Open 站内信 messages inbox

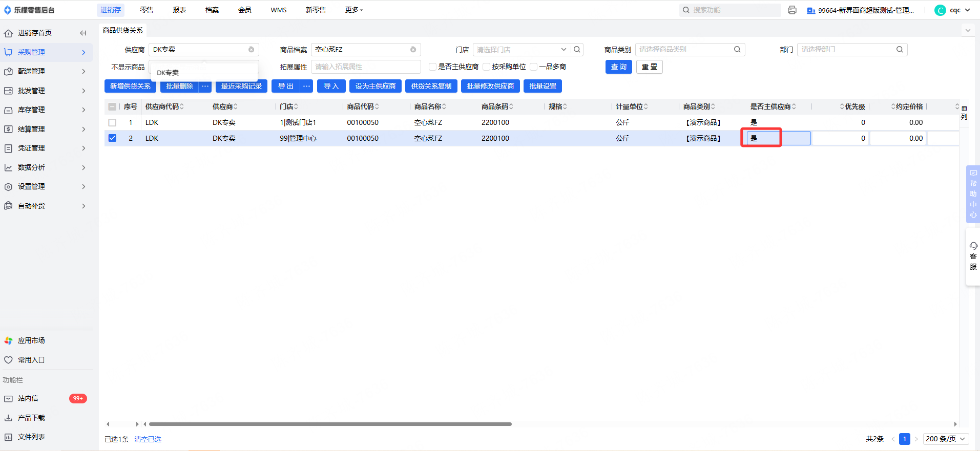click(28, 398)
